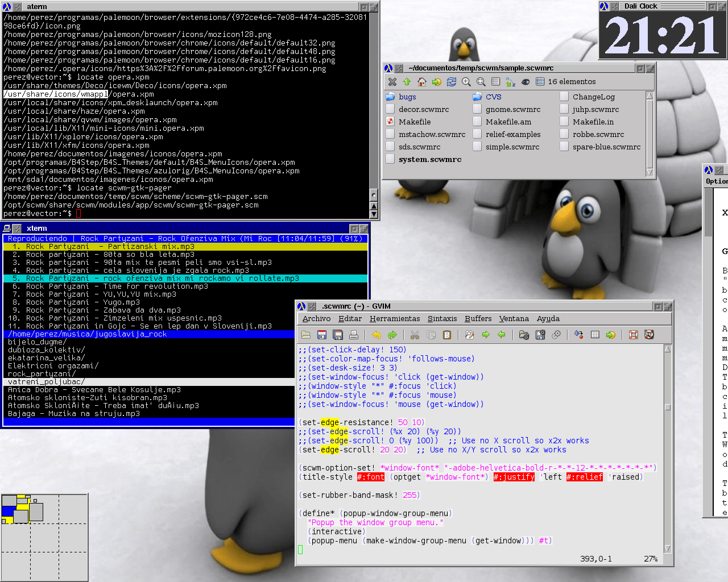The image size is (728, 582).
Task: Open Find and Replace in GVIM toolbar
Action: pos(470,335)
